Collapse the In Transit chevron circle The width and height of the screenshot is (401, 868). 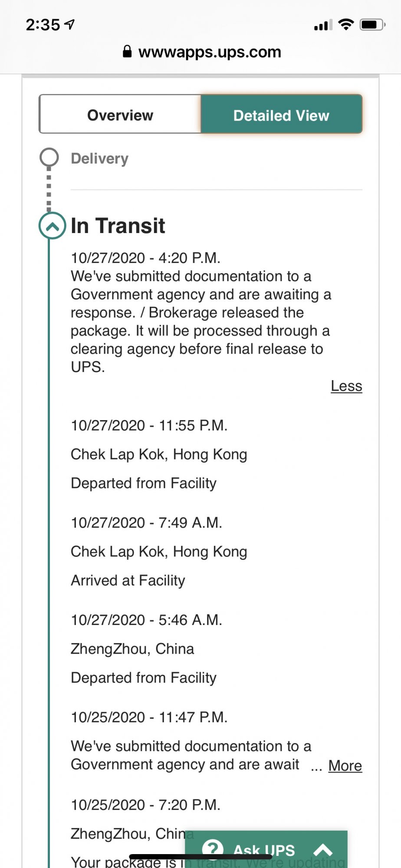coord(52,226)
